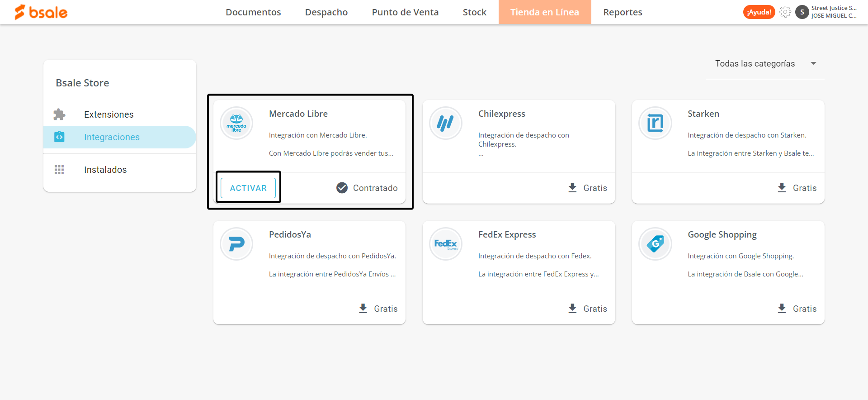Open Starken integration title
This screenshot has height=400, width=868.
point(703,114)
